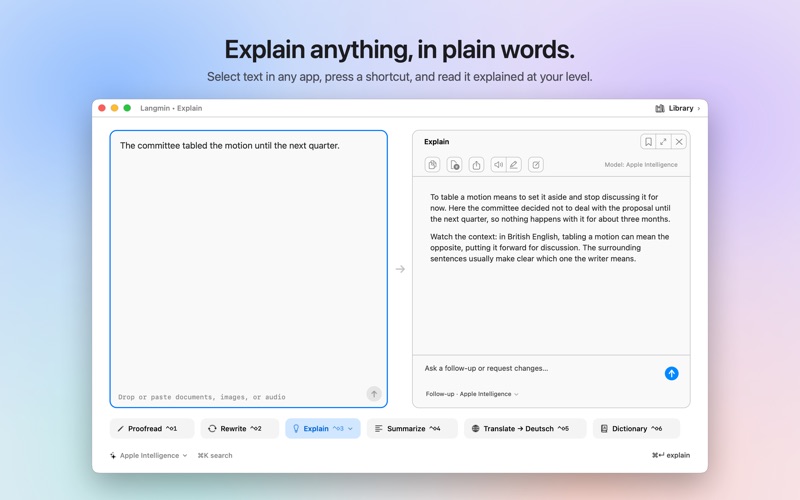Click the document-with-badge icon in Explain toolbar
The width and height of the screenshot is (800, 500).
click(454, 165)
